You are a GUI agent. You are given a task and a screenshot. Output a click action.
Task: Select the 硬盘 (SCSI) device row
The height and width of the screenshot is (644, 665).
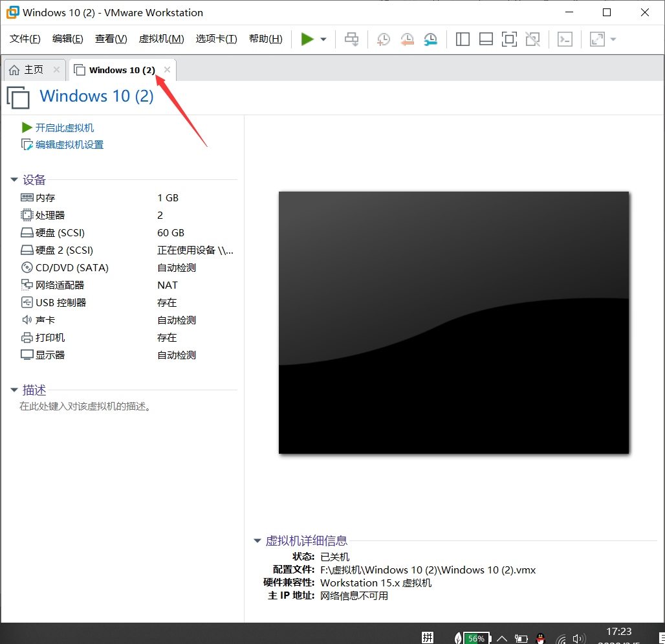pyautogui.click(x=127, y=232)
